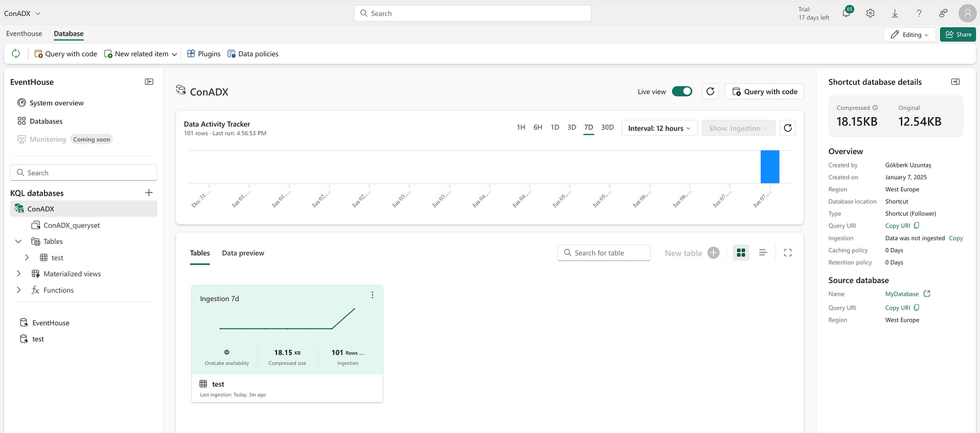Select the 30D time range
Image resolution: width=980 pixels, height=433 pixels.
tap(608, 128)
